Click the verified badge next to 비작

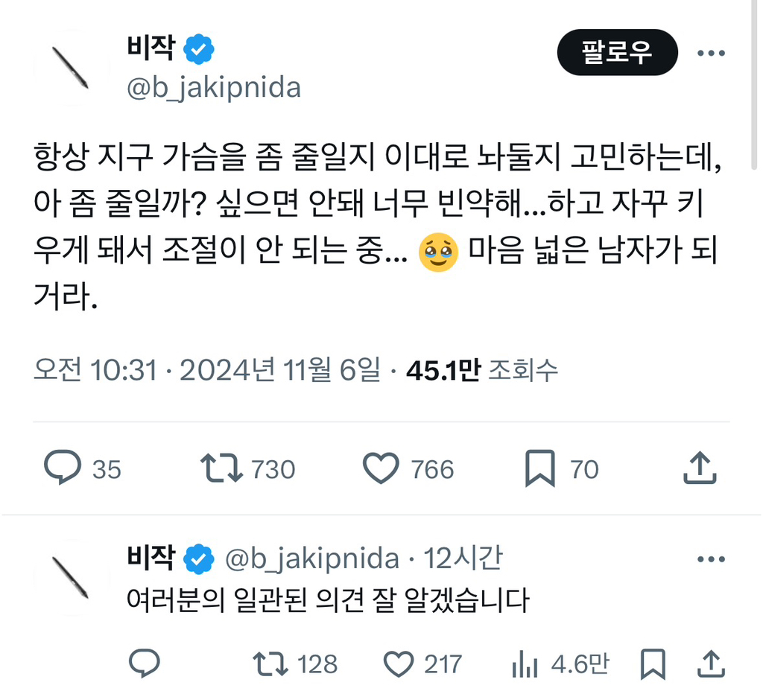[198, 46]
